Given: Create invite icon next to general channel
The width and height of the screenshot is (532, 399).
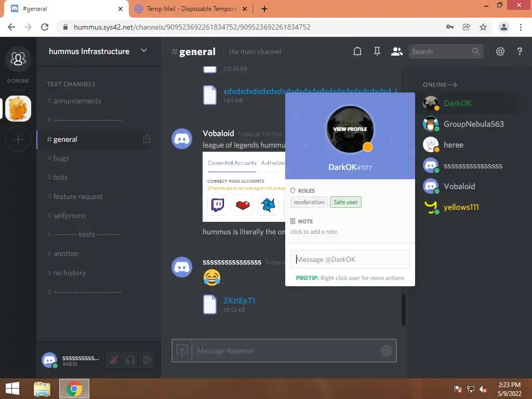Looking at the screenshot, I should [147, 139].
